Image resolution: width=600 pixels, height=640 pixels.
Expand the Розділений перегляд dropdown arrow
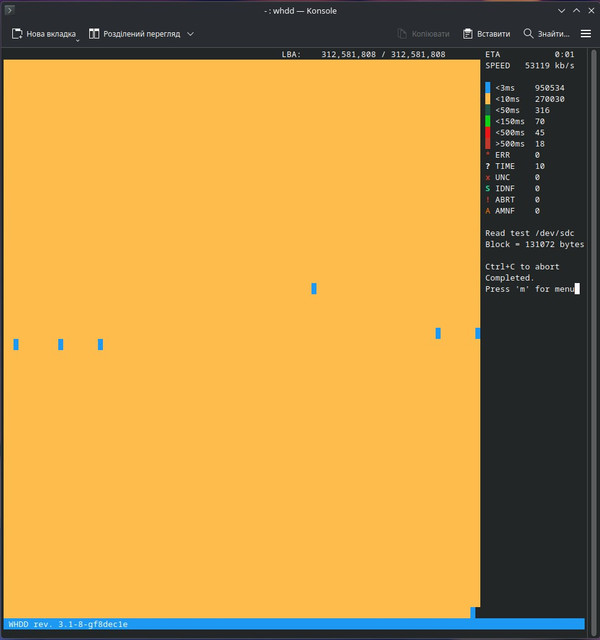pos(190,34)
